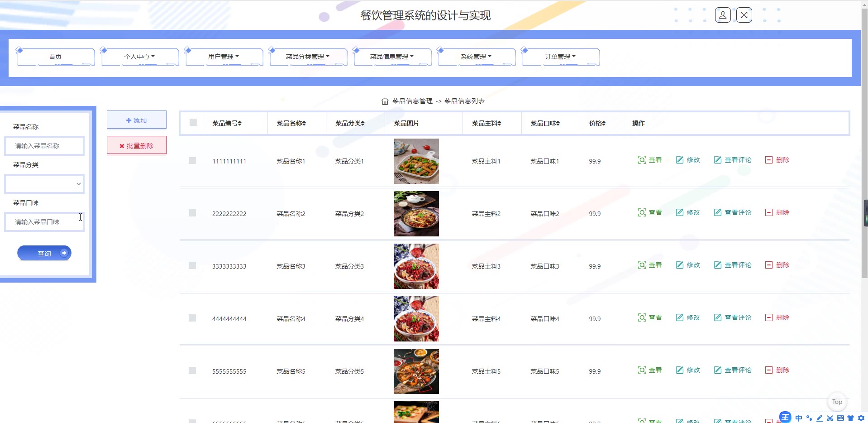Screen dimensions: 868x423
Task: Click the logout cross icon in header
Action: (x=744, y=15)
